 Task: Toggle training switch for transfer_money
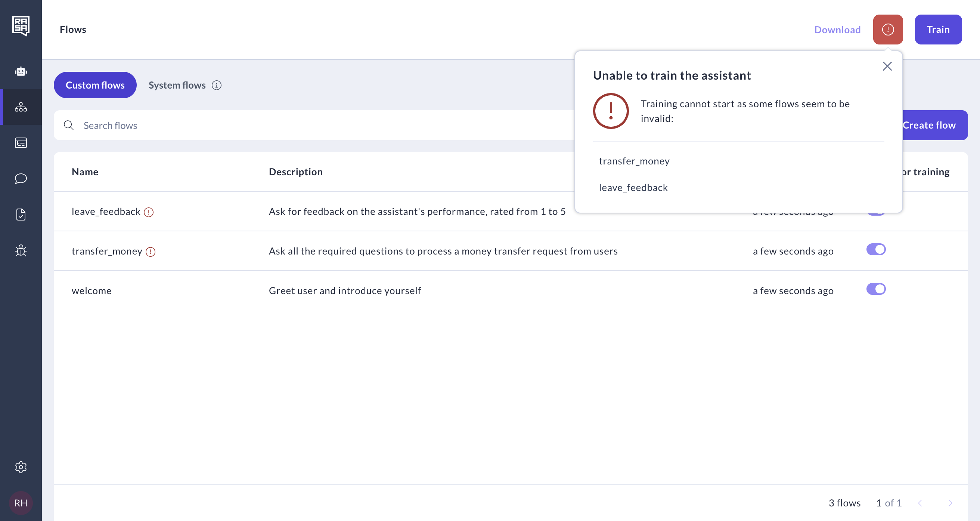tap(876, 249)
